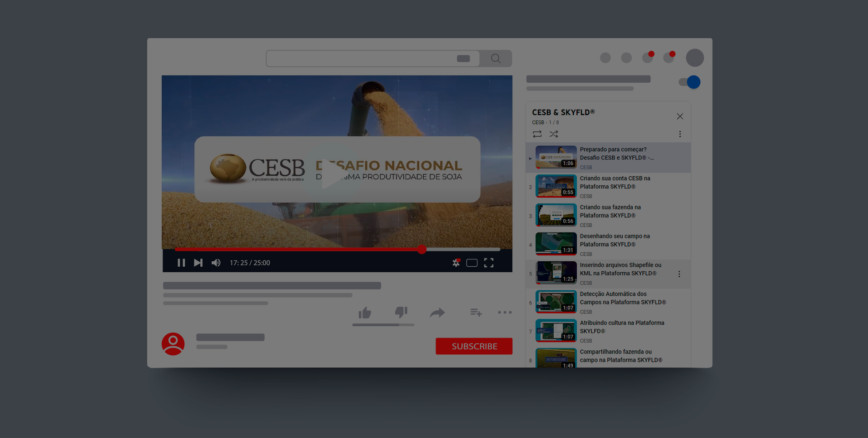Enter fullscreen mode
The height and width of the screenshot is (438, 868).
pos(489,263)
